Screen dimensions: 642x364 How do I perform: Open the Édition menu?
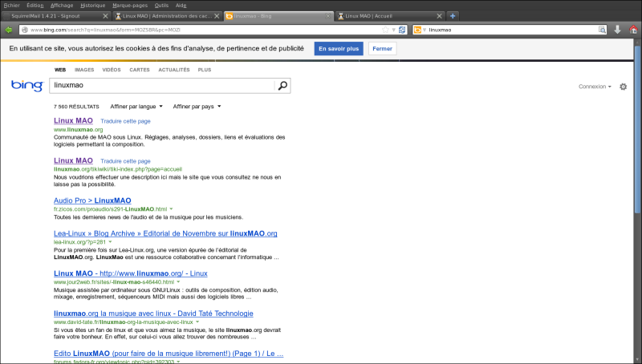click(x=35, y=6)
